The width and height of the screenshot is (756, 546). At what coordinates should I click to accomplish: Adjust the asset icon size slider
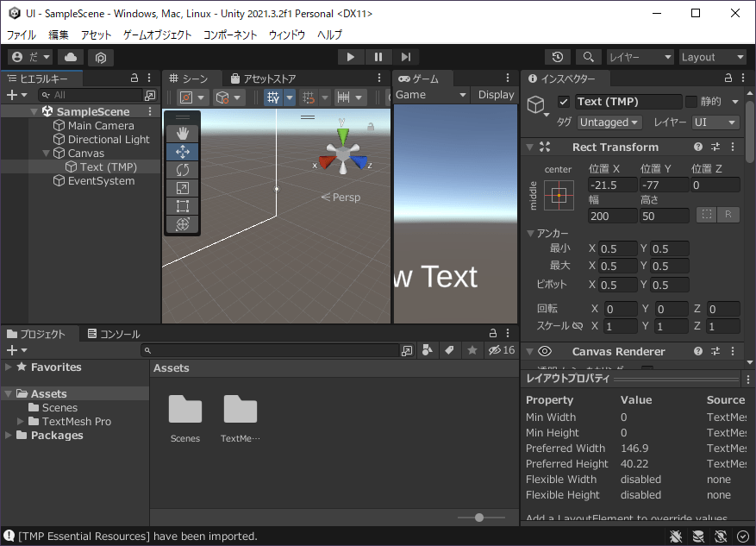(479, 518)
